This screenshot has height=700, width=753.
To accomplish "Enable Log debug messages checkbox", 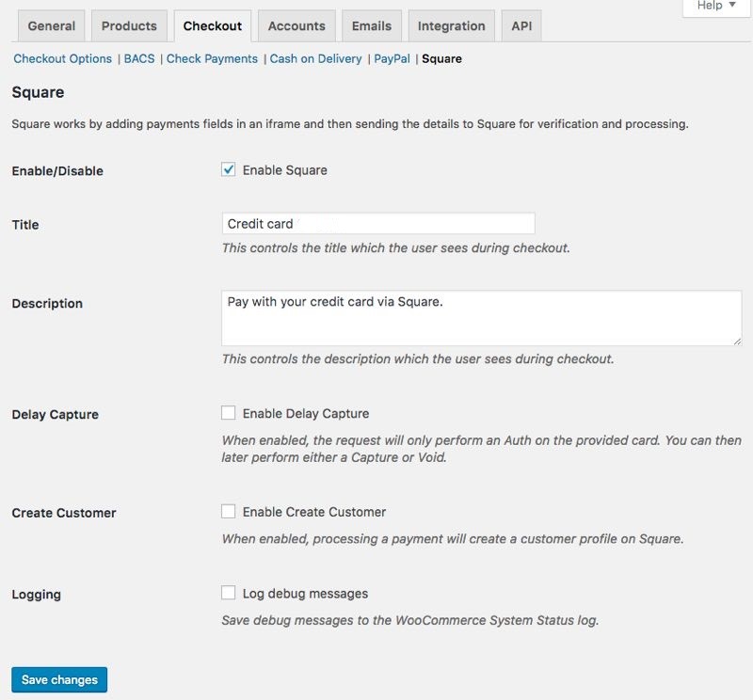I will tap(228, 594).
